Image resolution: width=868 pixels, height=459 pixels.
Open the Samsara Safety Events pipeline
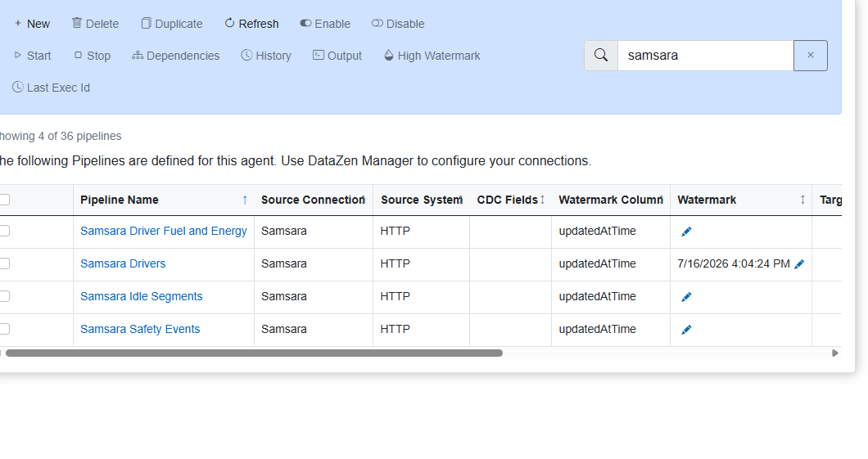point(140,329)
